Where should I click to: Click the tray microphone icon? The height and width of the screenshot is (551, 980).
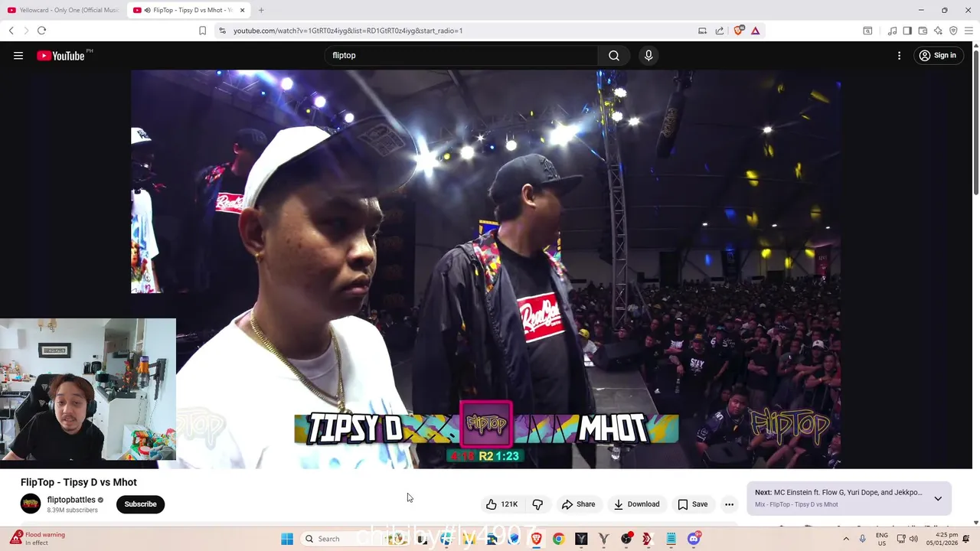click(862, 539)
